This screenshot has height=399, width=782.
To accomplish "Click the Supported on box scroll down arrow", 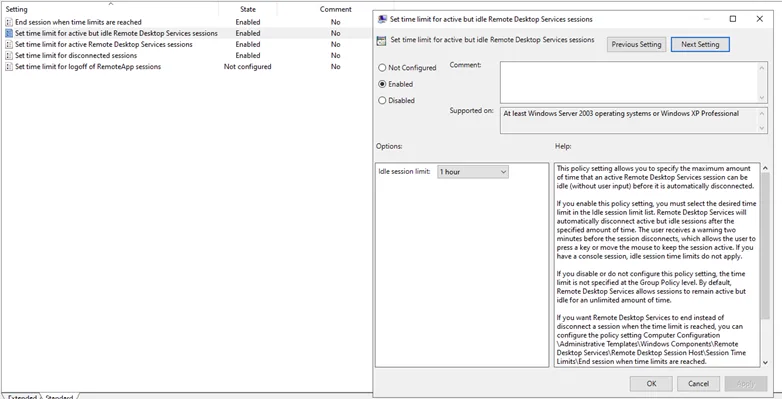I will pyautogui.click(x=762, y=128).
